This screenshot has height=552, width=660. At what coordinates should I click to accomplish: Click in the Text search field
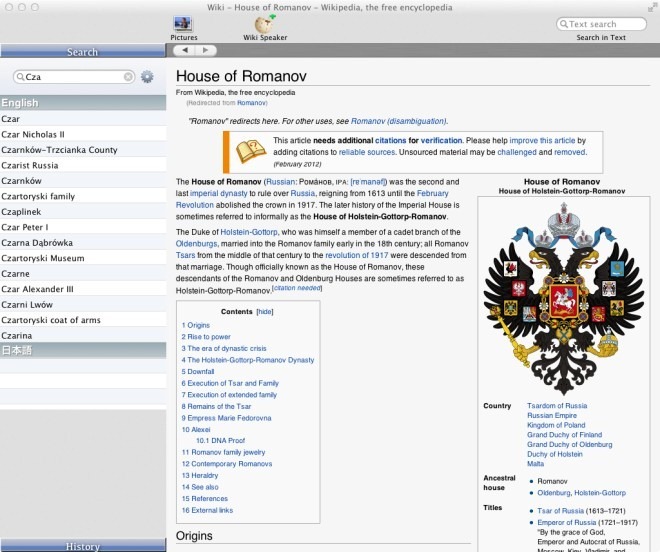[x=601, y=24]
